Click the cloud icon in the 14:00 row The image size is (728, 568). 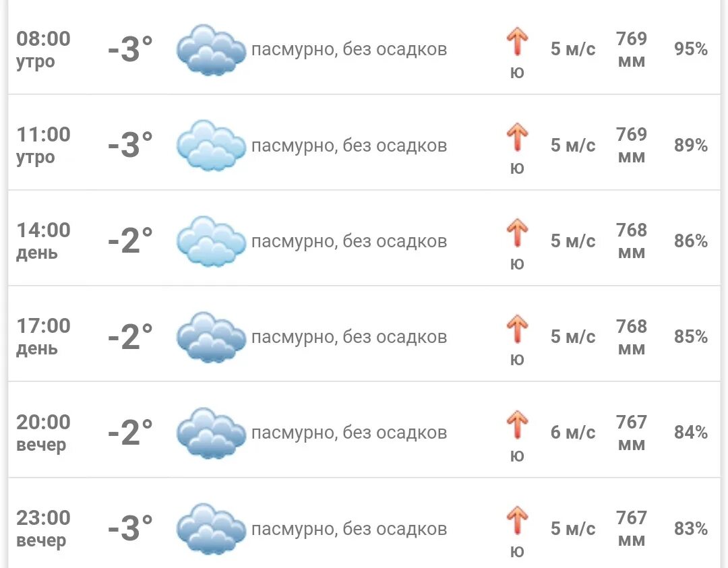point(211,241)
